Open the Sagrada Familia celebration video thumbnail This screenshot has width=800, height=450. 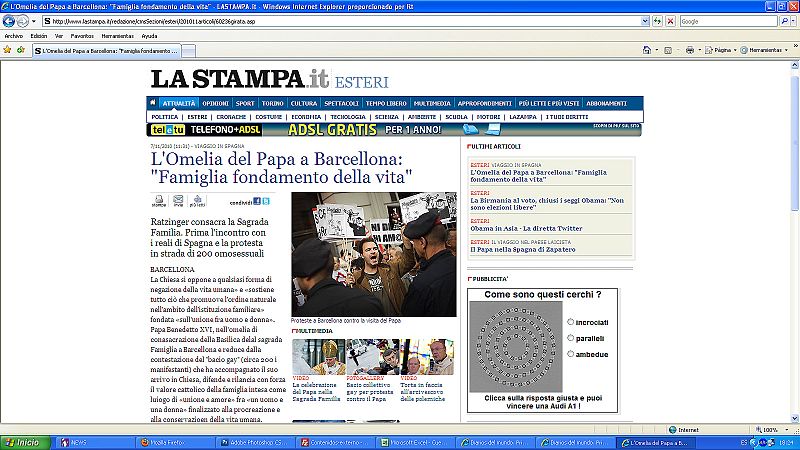point(319,357)
